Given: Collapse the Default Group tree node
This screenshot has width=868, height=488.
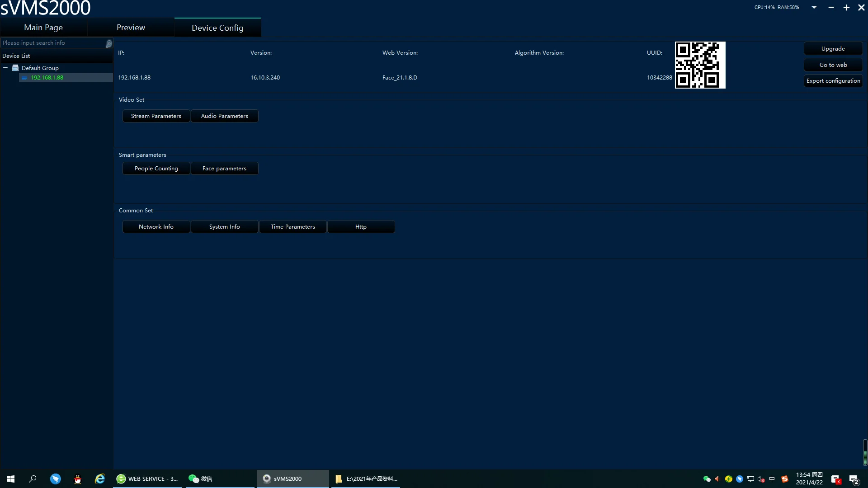Looking at the screenshot, I should point(5,68).
